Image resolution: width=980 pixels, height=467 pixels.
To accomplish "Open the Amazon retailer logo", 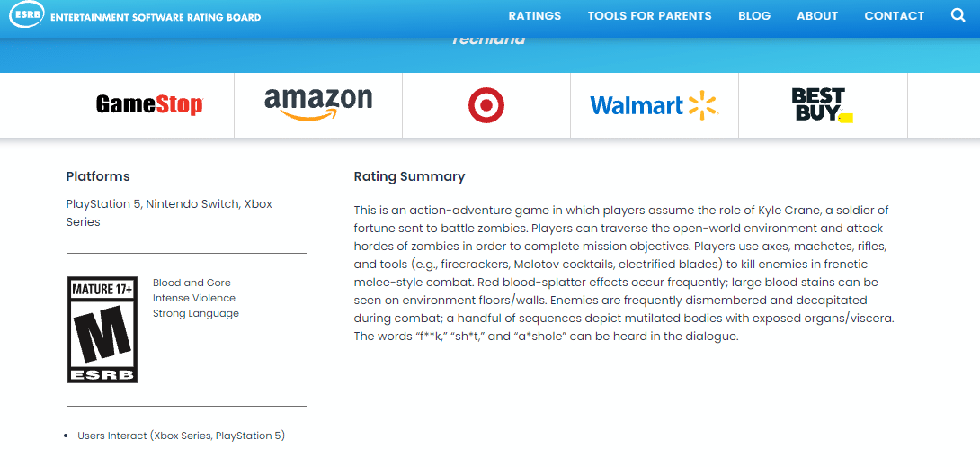I will click(x=318, y=103).
